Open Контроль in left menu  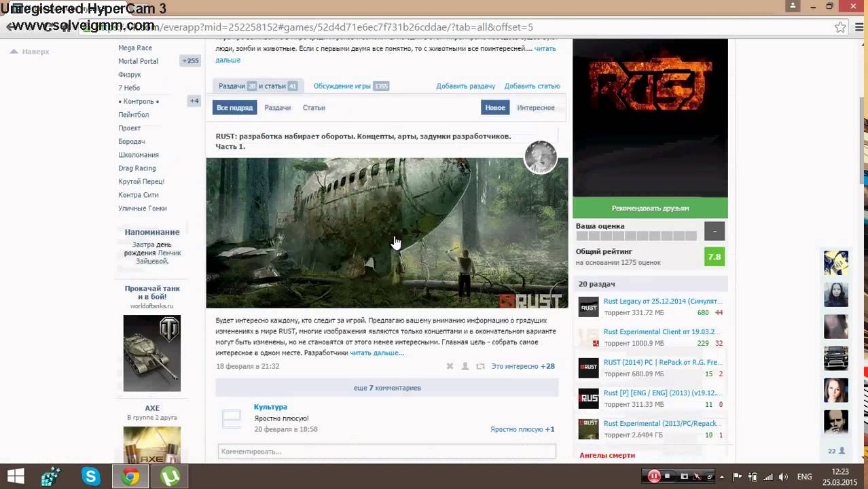(x=139, y=101)
